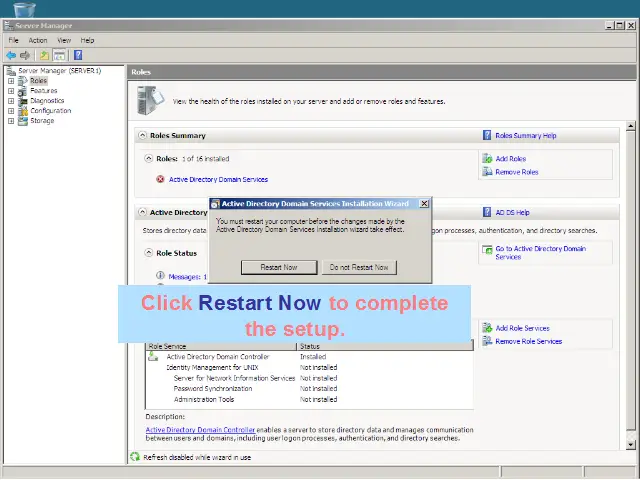Click the AD DS Help link
The image size is (640, 480).
point(512,213)
